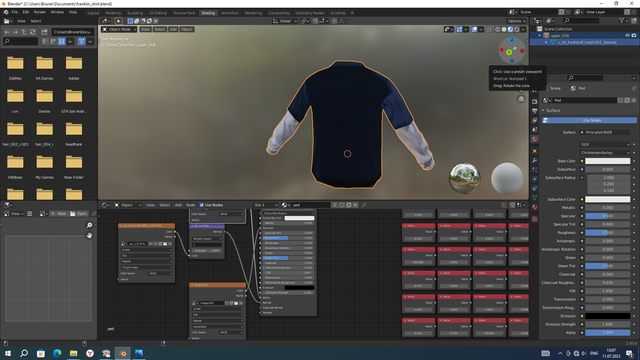
Task: Open the Object Mode dropdown
Action: coord(119,29)
